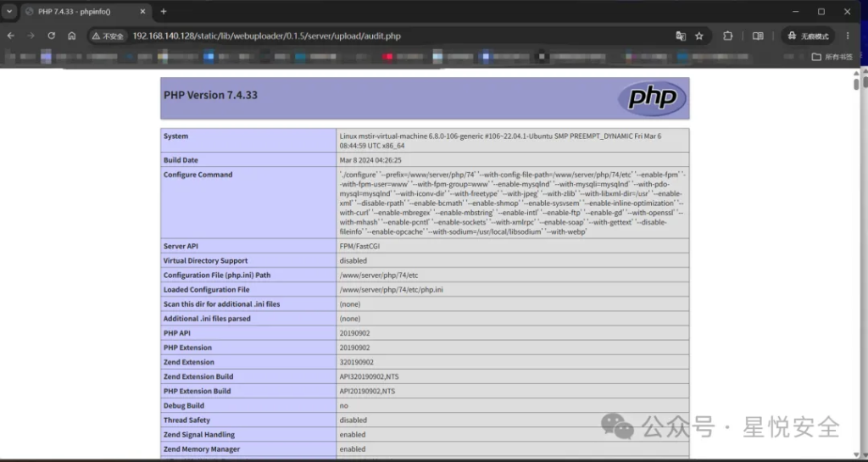Click the Build Date value Mar 8 2024

pyautogui.click(x=370, y=160)
